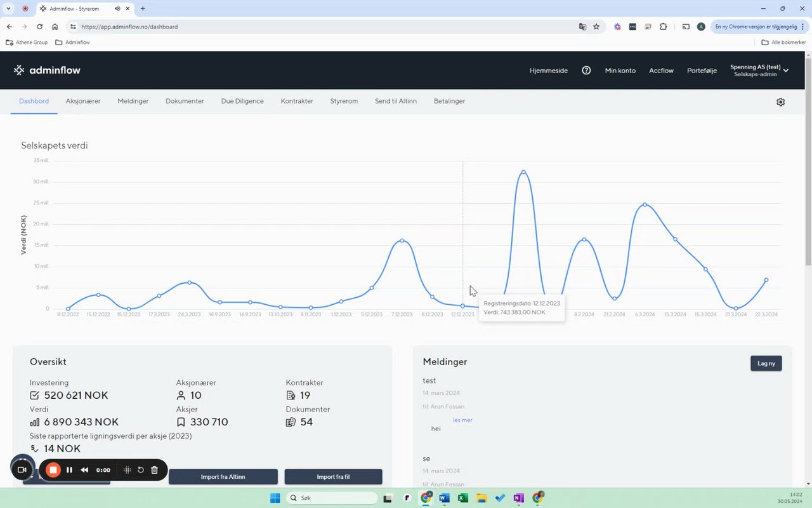Pause the screen recording
The height and width of the screenshot is (508, 812).
coord(69,470)
